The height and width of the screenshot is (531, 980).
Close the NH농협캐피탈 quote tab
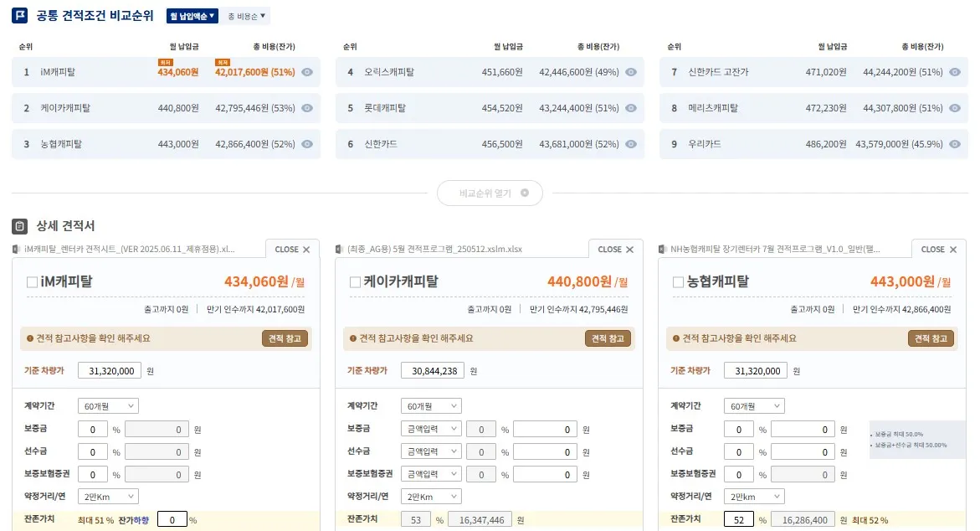[939, 250]
